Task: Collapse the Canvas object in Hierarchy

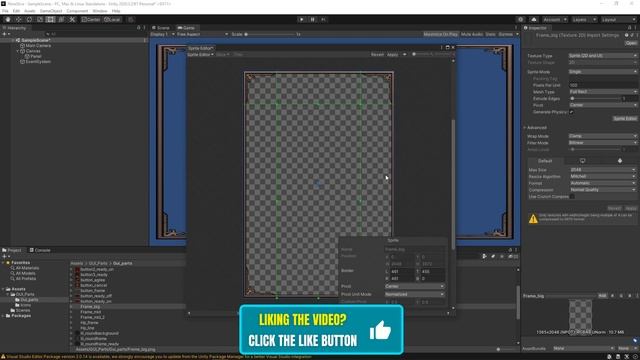Action: 18,51
